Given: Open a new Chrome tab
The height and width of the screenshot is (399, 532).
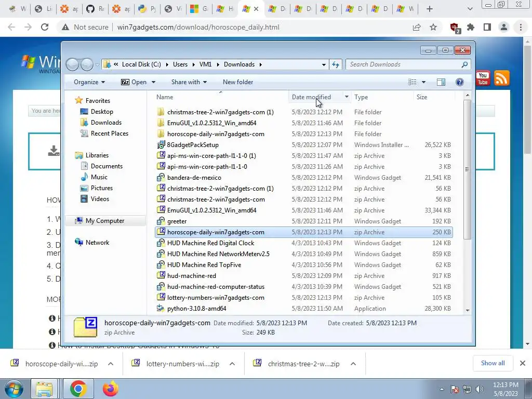Looking at the screenshot, I should click(x=430, y=9).
